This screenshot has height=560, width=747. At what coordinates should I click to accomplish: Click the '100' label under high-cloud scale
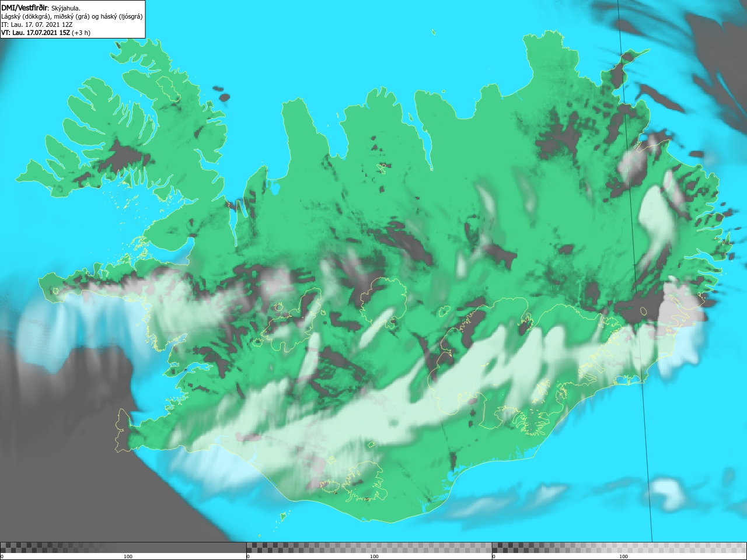pos(623,556)
